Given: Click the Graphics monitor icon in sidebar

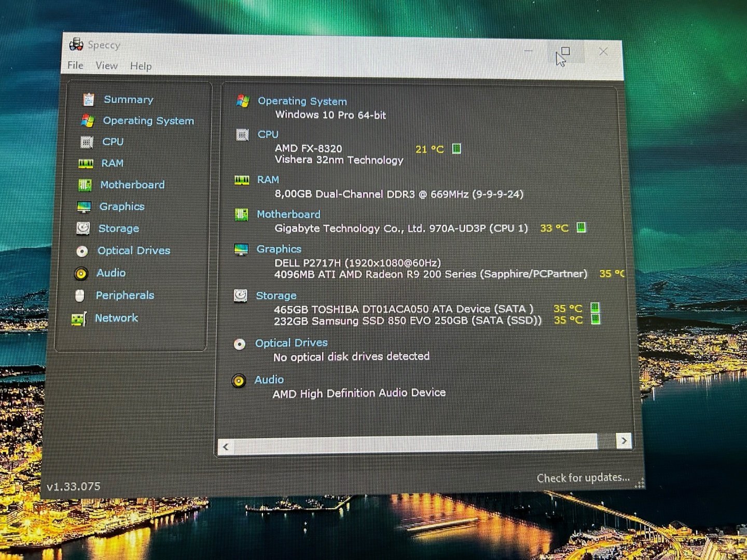Looking at the screenshot, I should pos(84,207).
